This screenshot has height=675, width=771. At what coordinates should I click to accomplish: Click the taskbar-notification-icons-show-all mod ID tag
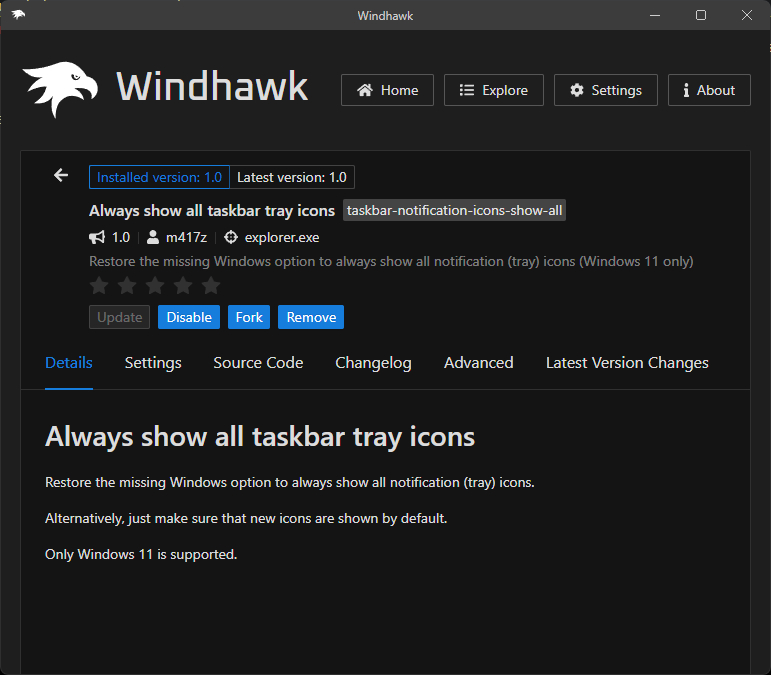[x=454, y=210]
